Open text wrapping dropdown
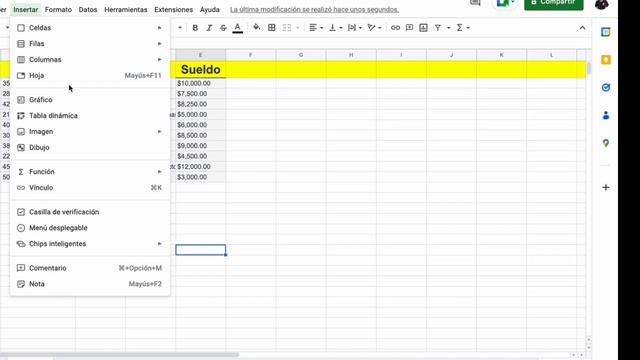 (x=355, y=28)
